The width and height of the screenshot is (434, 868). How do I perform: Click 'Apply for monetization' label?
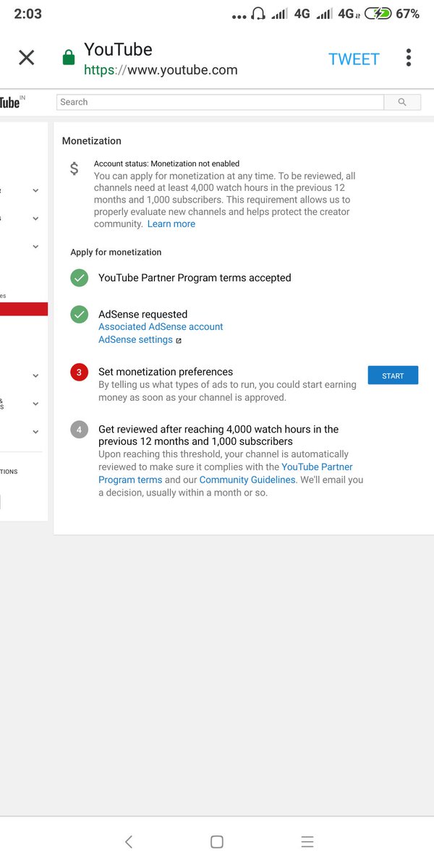[x=116, y=252]
